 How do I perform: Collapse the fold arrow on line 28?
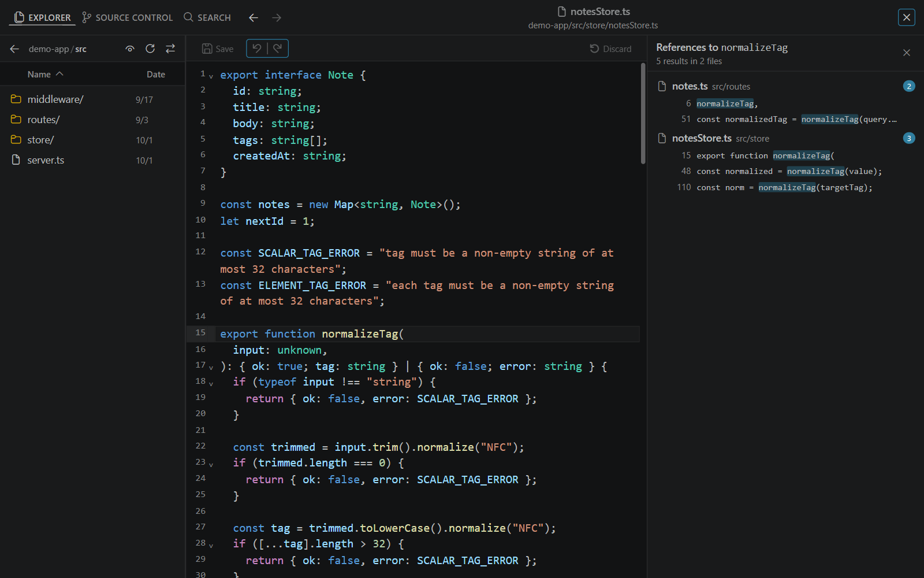211,545
